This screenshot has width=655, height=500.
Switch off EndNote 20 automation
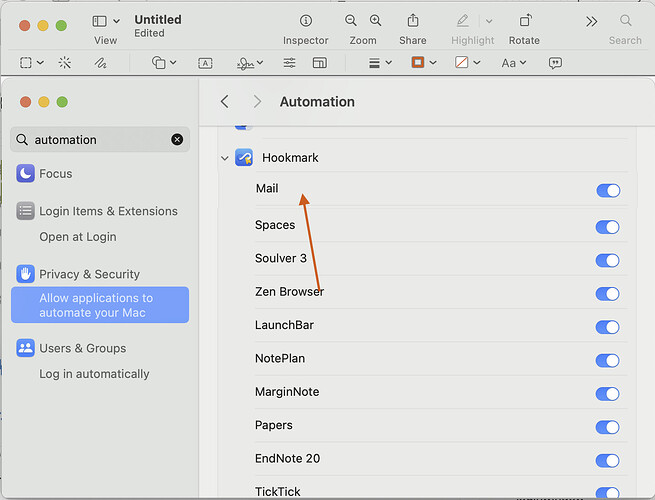(x=607, y=461)
